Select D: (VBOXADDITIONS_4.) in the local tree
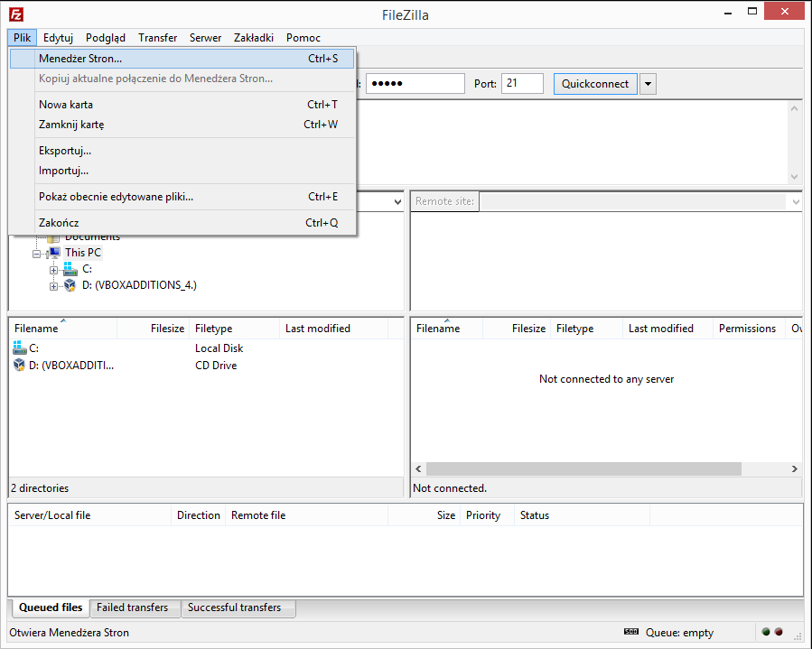 point(139,285)
